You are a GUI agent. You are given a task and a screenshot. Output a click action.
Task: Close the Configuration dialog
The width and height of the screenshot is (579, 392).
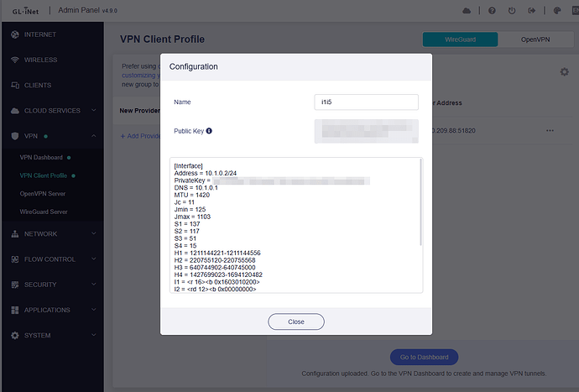pyautogui.click(x=296, y=321)
